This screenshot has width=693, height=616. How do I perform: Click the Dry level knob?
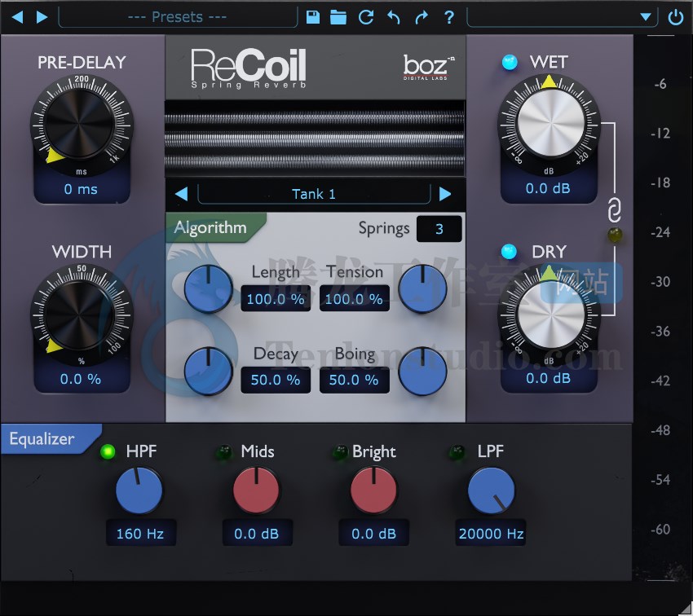click(550, 315)
